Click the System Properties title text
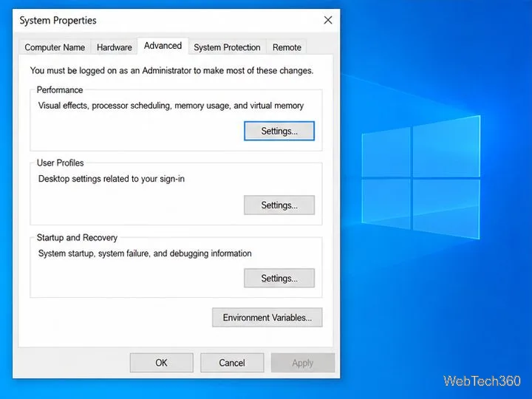 tap(58, 21)
